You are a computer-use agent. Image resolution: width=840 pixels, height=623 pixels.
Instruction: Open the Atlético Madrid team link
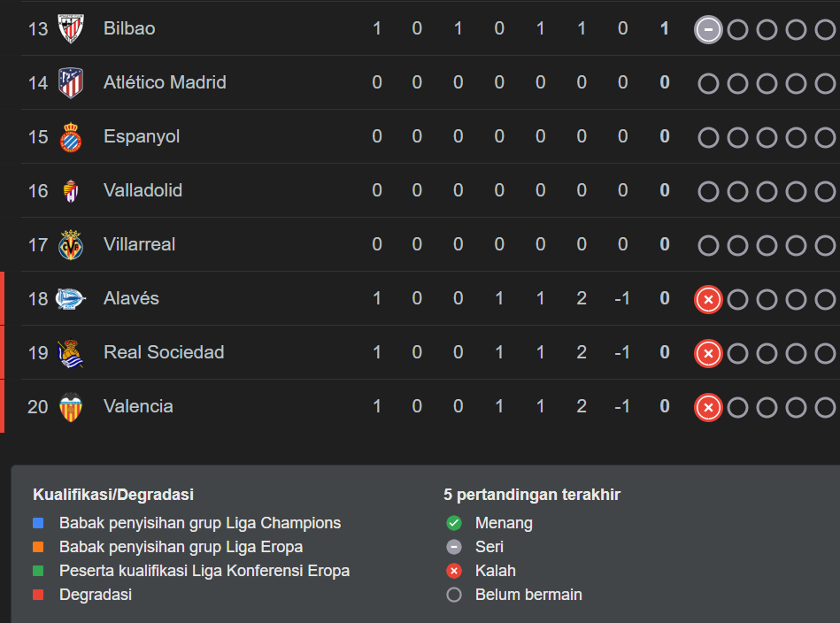165,82
